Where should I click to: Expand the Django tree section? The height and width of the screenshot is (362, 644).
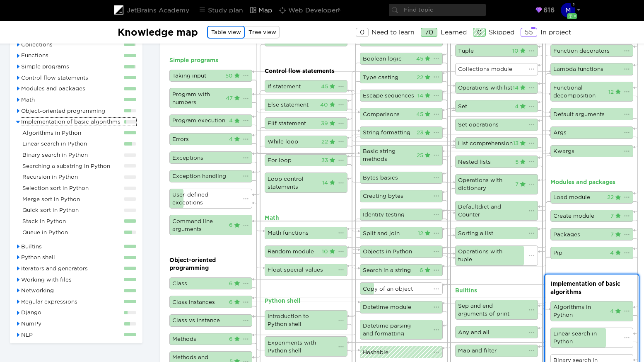18,313
